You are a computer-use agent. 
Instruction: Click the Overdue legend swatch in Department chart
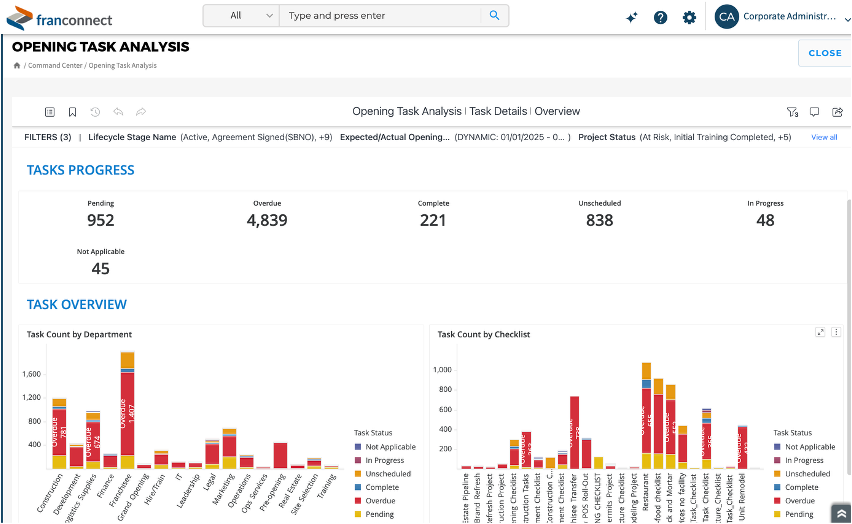click(359, 500)
